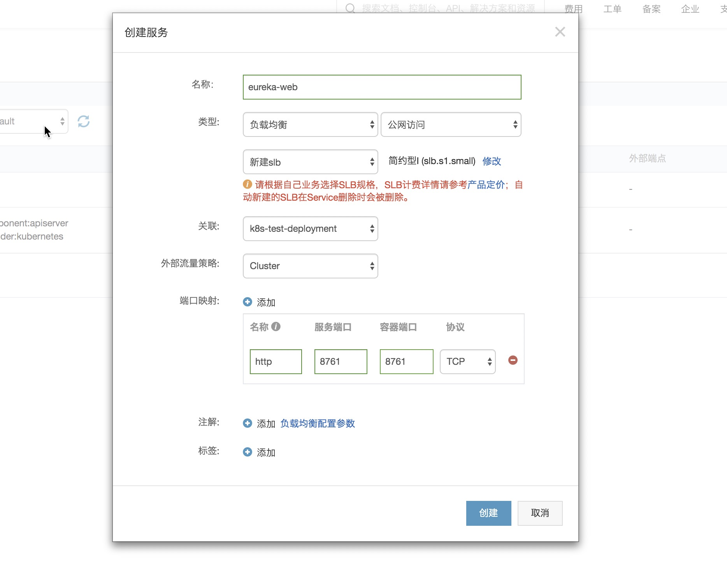Click the plus icon to add annotation
Image resolution: width=727 pixels, height=588 pixels.
(x=248, y=423)
